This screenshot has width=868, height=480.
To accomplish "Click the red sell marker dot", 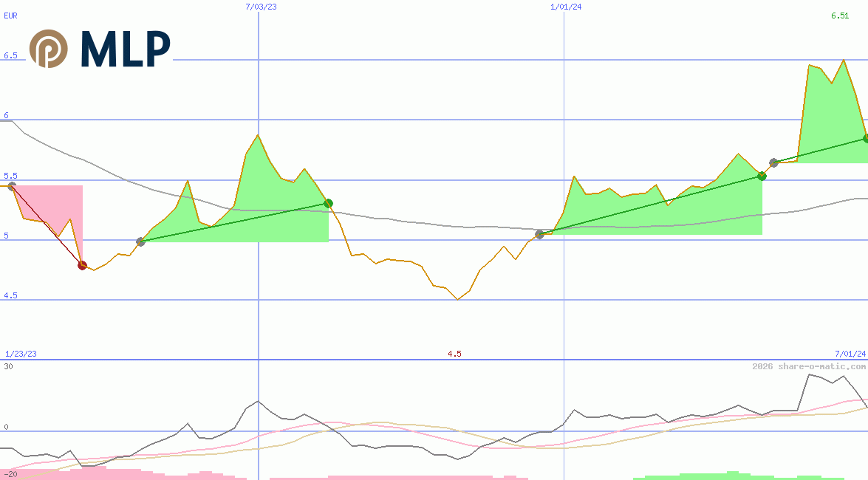I will coord(82,265).
